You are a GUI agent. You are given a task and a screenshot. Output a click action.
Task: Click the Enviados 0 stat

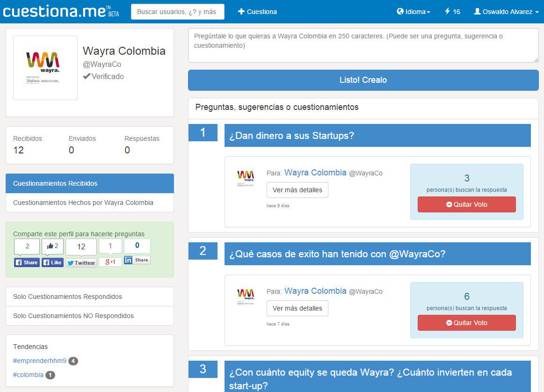82,145
